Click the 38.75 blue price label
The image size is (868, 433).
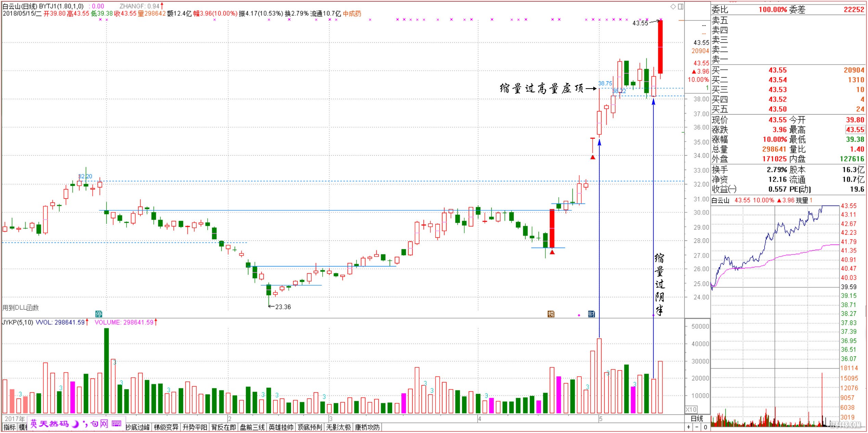click(605, 83)
